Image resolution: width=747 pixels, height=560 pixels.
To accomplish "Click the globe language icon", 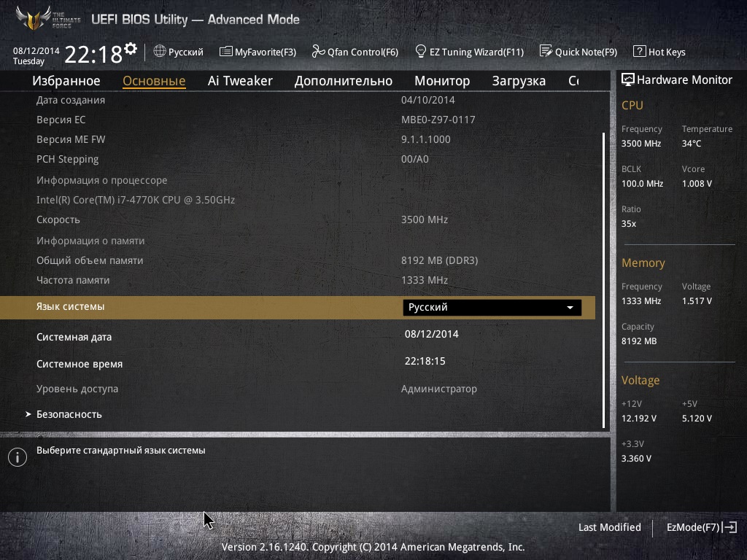I will [x=160, y=52].
